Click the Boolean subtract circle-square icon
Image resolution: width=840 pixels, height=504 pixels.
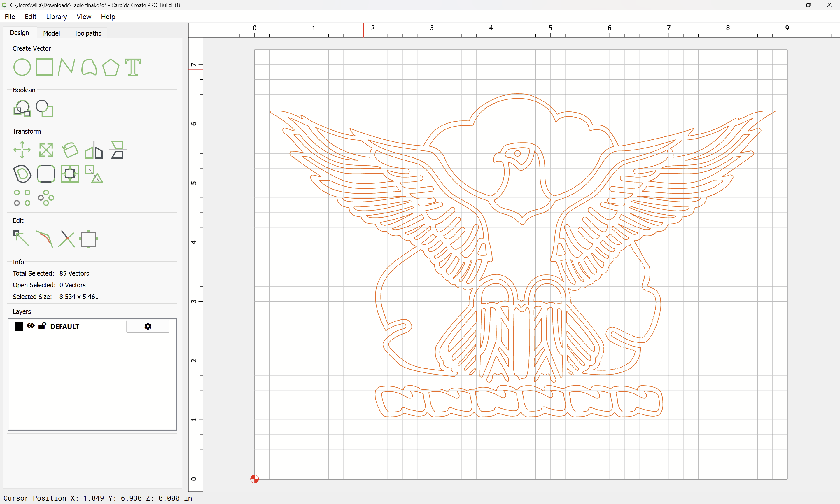44,108
